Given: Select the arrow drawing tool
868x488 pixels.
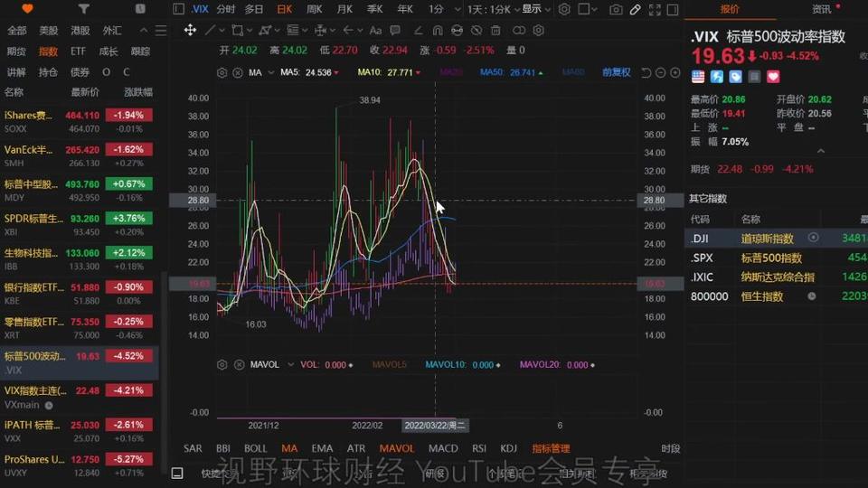Looking at the screenshot, I should 348,30.
